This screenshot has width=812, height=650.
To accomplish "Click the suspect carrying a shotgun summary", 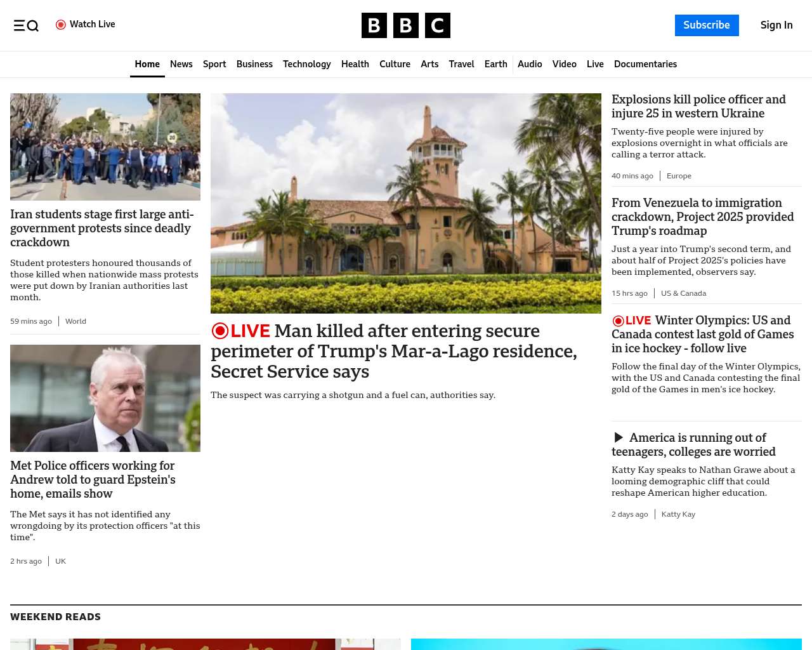I will pos(353,395).
